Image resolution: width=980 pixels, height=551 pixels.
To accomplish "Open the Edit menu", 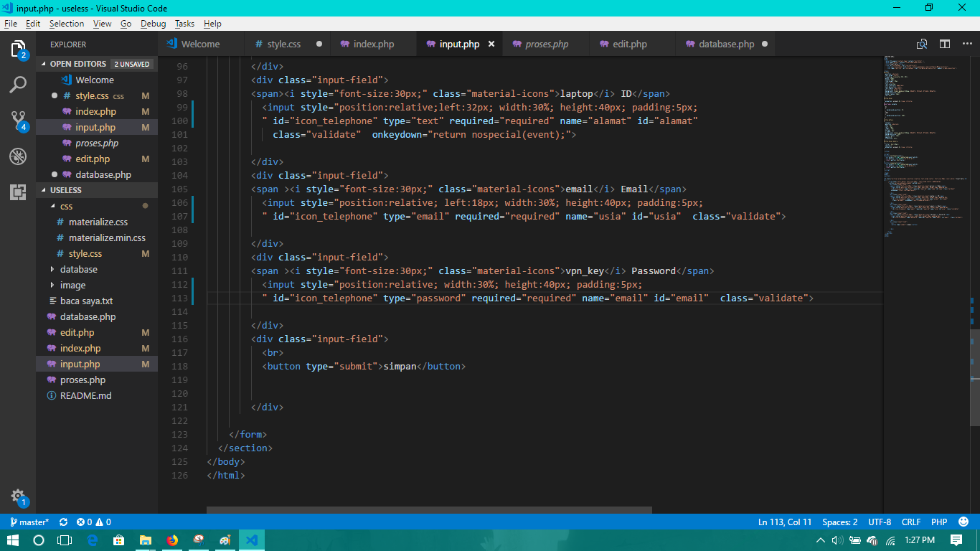I will [33, 24].
